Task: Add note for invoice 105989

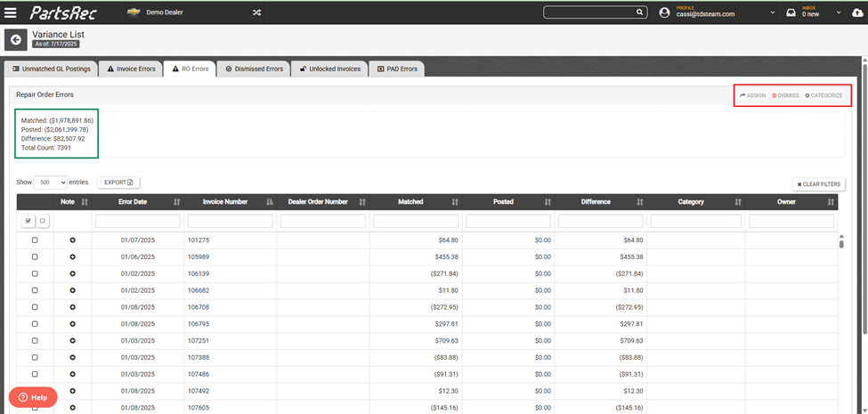Action: [72, 256]
